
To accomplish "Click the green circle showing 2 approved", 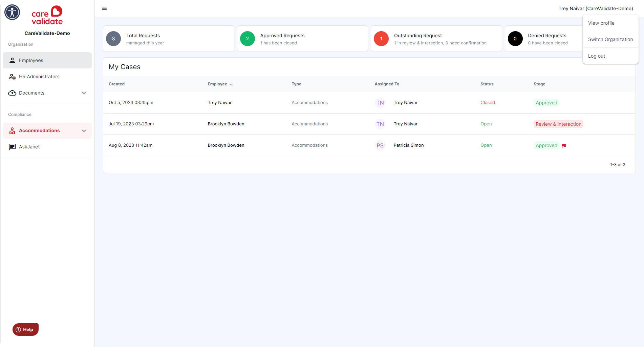I will [x=248, y=39].
